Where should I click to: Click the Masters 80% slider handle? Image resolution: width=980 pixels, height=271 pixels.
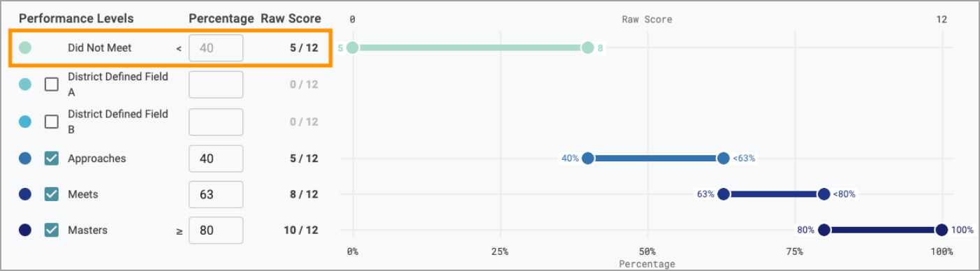pyautogui.click(x=824, y=230)
